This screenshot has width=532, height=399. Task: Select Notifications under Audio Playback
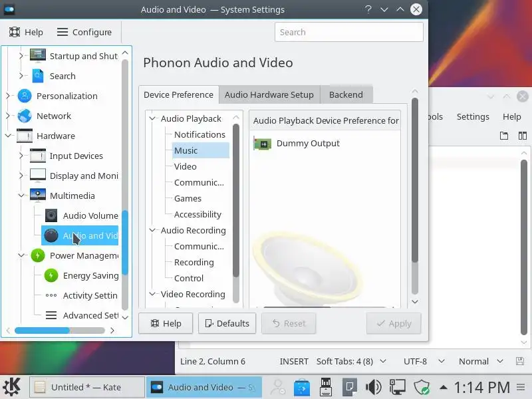pos(199,134)
